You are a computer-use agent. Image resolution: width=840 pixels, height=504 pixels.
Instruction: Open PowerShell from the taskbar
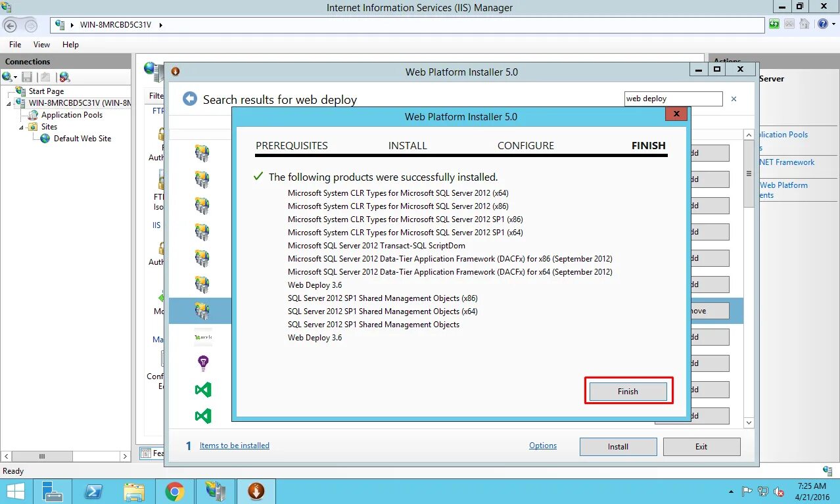pyautogui.click(x=93, y=491)
